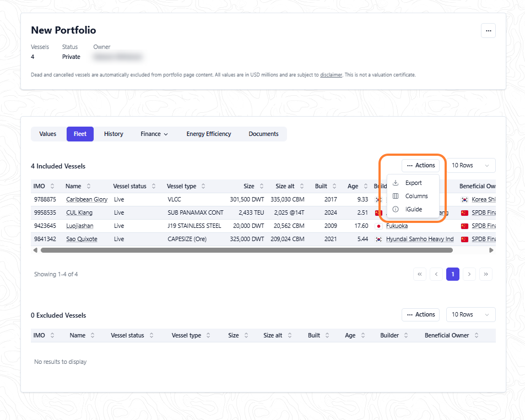Open the Luojiashan vessel link
Viewport: 525px width, 420px height.
(80, 226)
